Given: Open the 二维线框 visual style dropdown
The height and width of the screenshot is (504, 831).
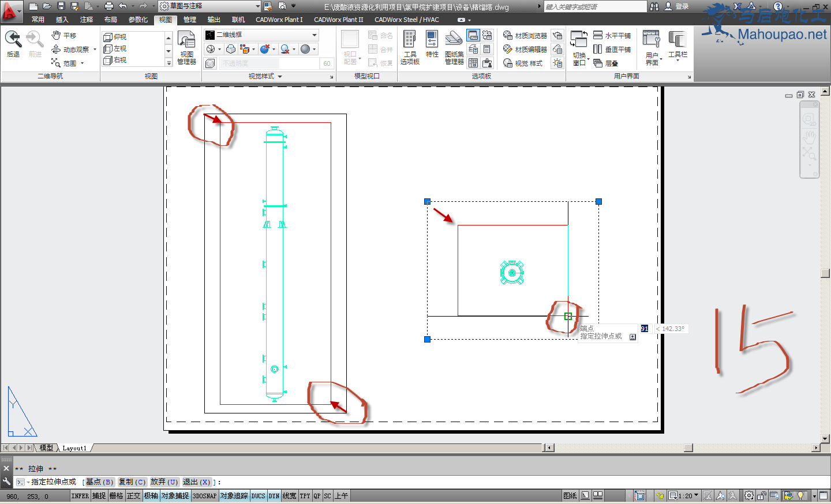Looking at the screenshot, I should (x=262, y=35).
